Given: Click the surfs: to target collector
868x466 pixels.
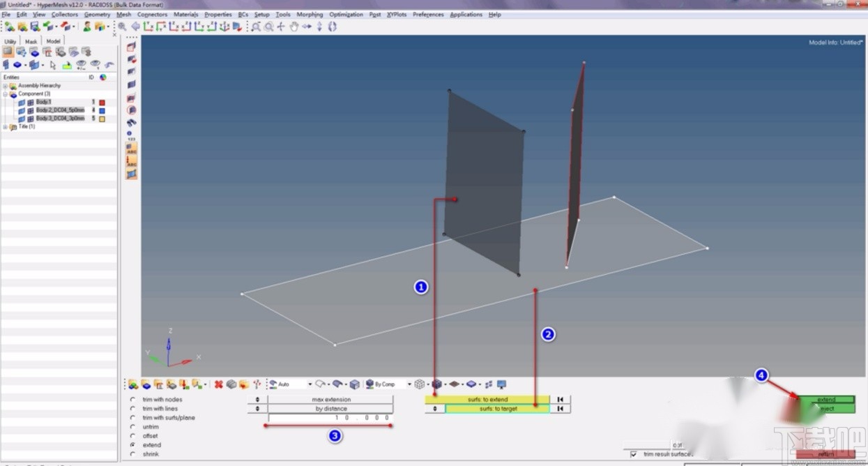Looking at the screenshot, I should tap(498, 409).
